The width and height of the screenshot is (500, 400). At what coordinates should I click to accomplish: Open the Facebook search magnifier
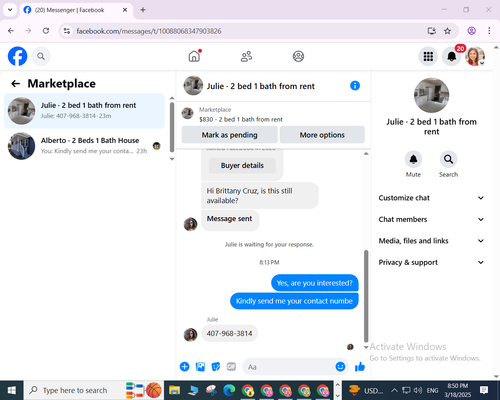41,56
